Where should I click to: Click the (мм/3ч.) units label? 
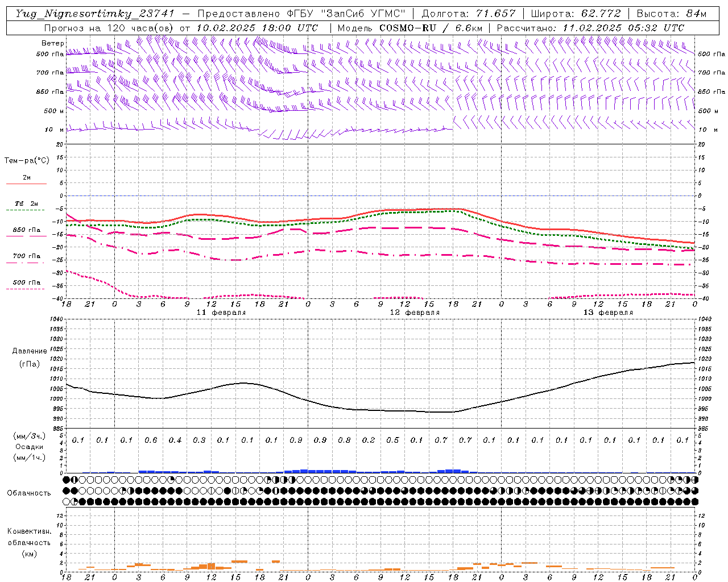[x=30, y=436]
